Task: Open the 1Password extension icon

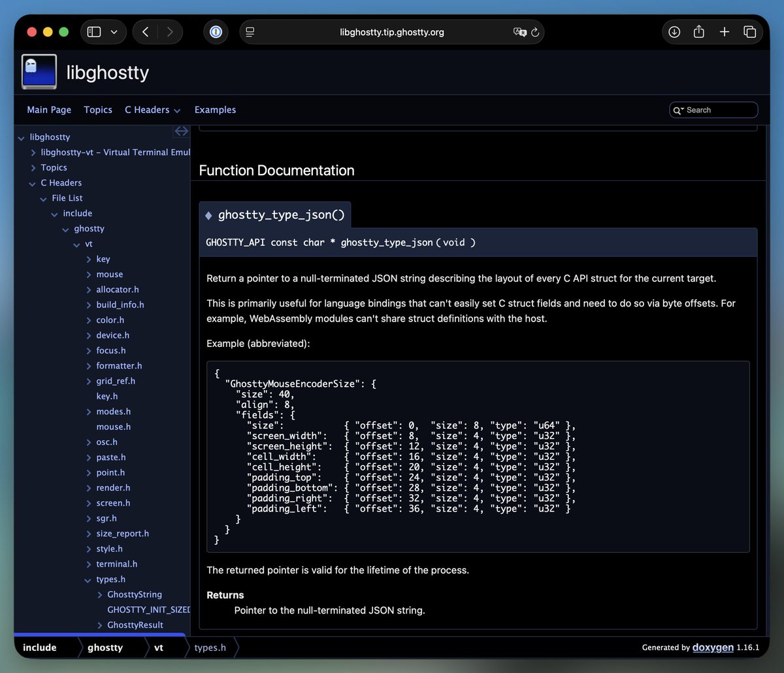Action: 216,32
